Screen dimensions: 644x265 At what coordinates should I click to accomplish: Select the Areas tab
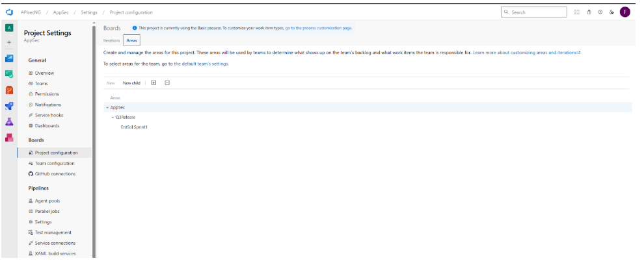tap(131, 40)
